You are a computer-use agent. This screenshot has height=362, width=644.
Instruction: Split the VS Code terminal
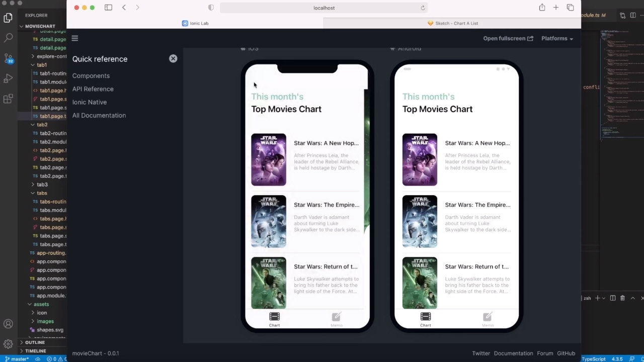612,298
